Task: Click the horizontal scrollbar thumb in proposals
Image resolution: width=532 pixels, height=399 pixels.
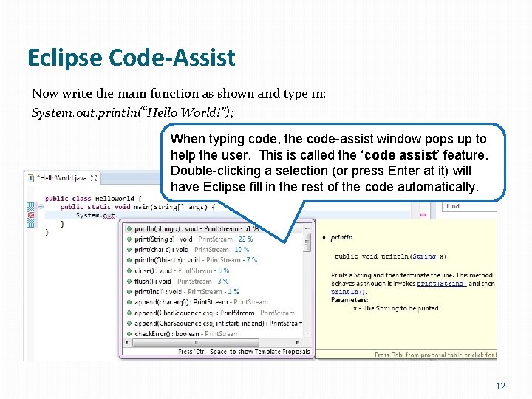Action: click(x=195, y=343)
